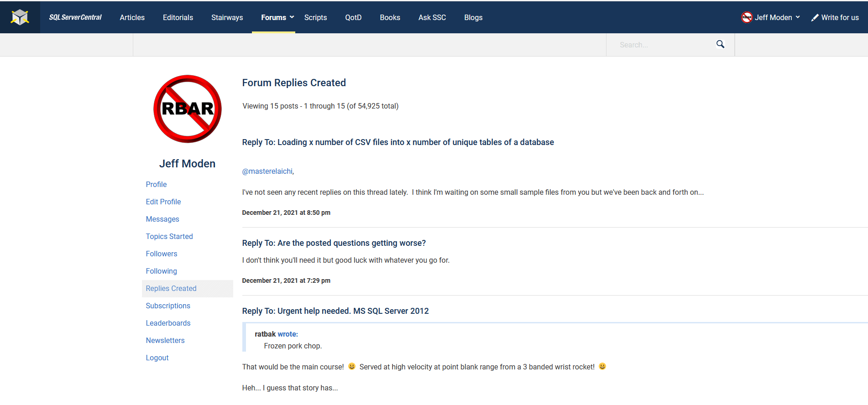868x405 pixels.
Task: Click the 'ratbak' author name in quote
Action: 265,334
